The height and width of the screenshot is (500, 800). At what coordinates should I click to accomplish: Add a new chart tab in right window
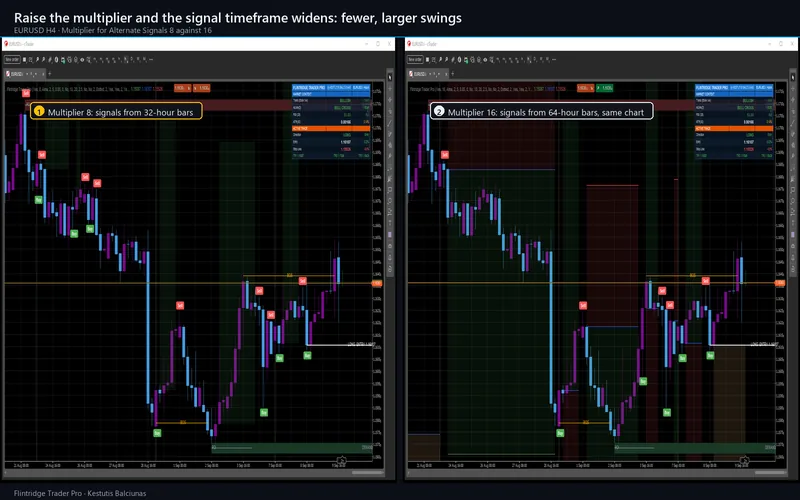(453, 74)
